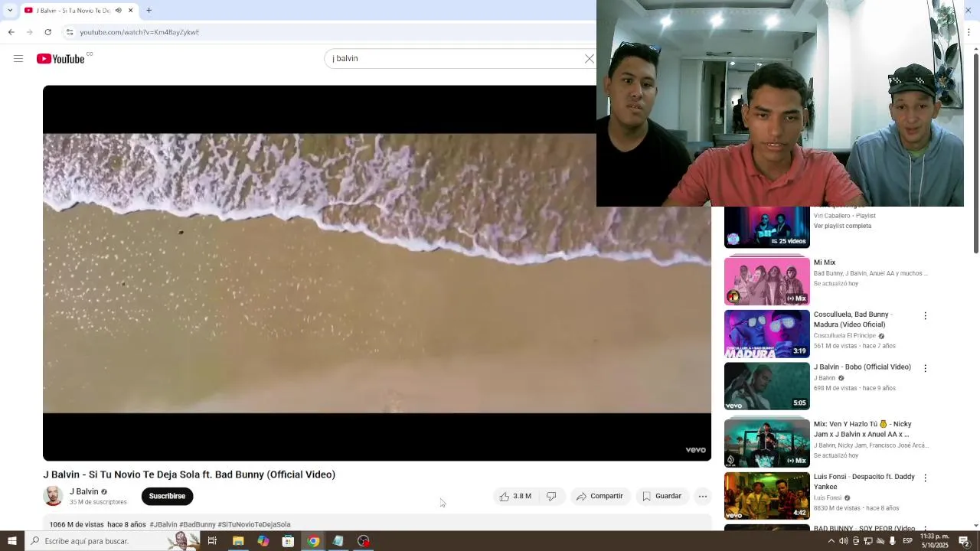Screen dimensions: 980x551
Task: Open 'Luis Fonsi - Despacito' title
Action: coord(864,481)
